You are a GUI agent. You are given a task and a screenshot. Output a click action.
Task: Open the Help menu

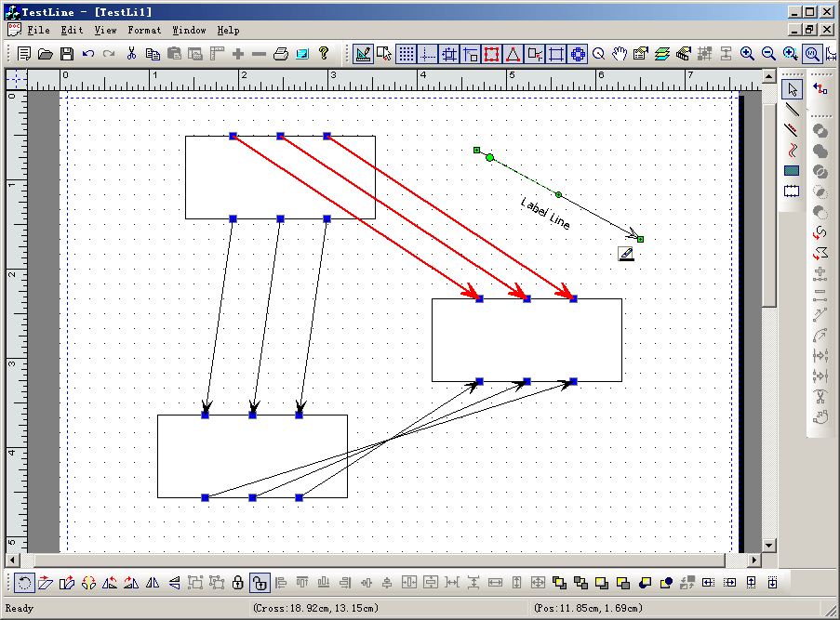pyautogui.click(x=228, y=30)
